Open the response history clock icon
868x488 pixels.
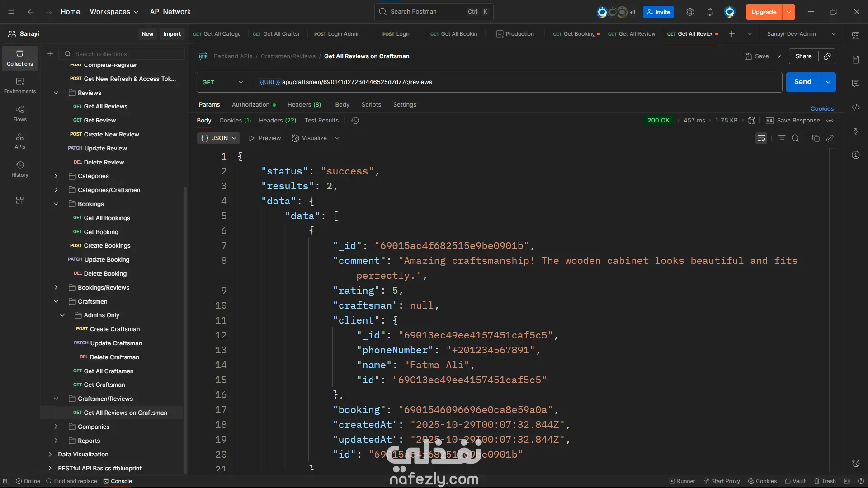point(355,121)
